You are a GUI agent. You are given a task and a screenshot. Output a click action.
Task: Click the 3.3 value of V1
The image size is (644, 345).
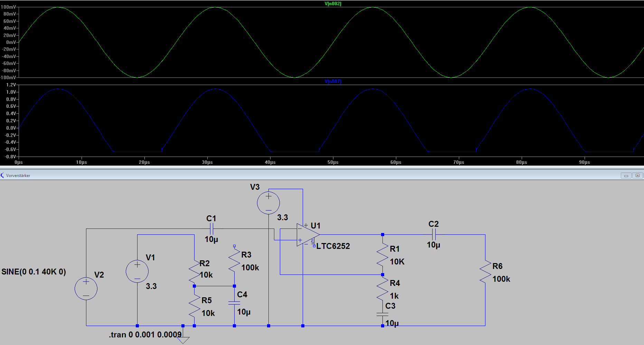(151, 286)
